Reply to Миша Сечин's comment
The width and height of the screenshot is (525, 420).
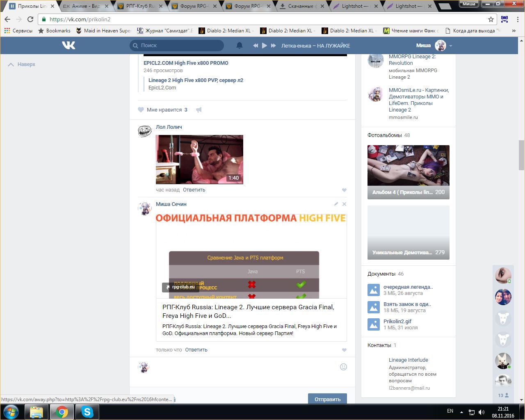pos(196,350)
